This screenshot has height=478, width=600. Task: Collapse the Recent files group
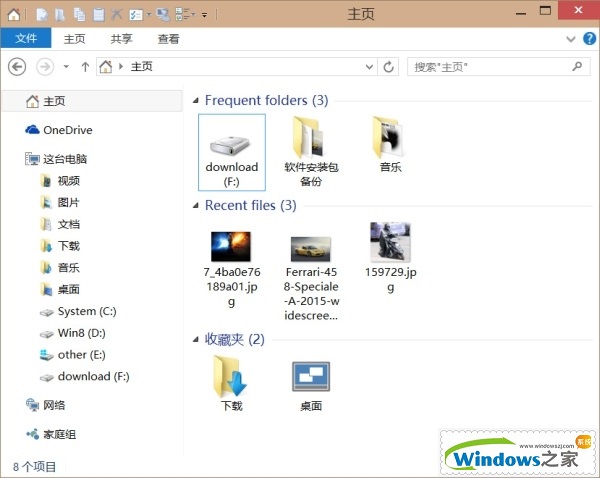[x=194, y=206]
